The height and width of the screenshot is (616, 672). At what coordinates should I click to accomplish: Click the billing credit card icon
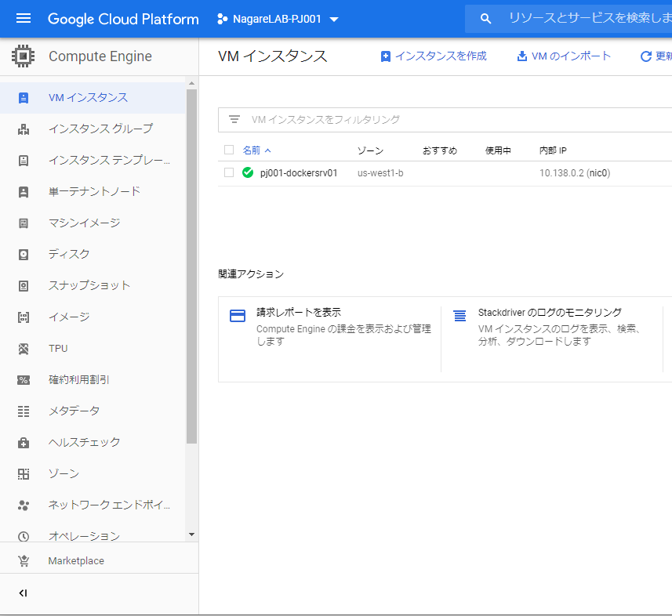point(238,316)
